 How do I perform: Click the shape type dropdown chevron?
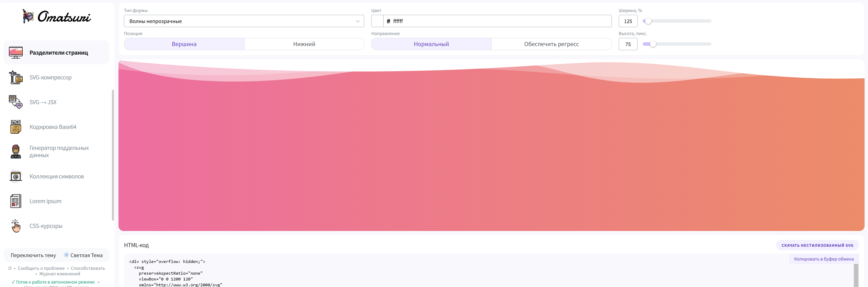click(358, 21)
